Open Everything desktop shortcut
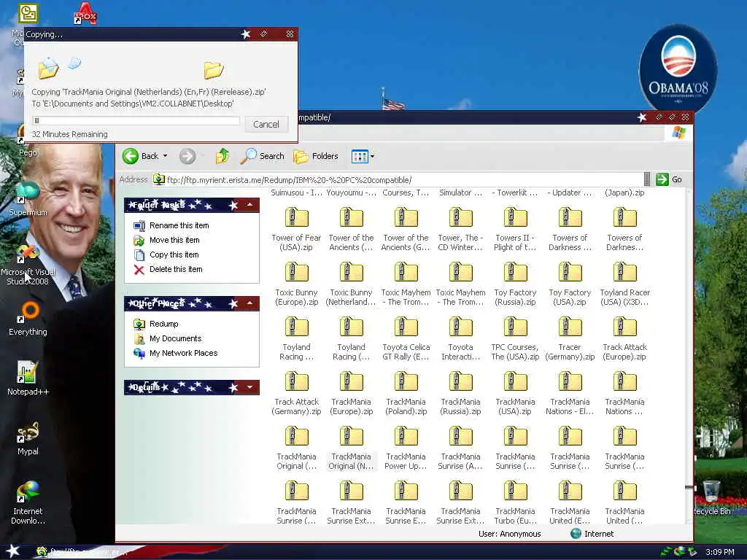 (x=28, y=319)
